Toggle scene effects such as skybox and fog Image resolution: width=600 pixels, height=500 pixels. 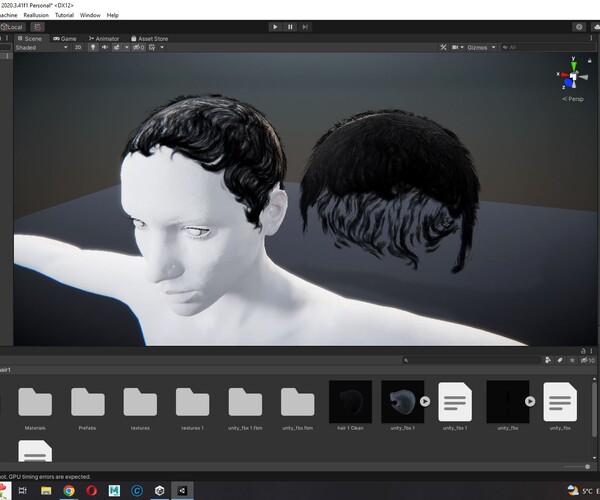pyautogui.click(x=117, y=47)
